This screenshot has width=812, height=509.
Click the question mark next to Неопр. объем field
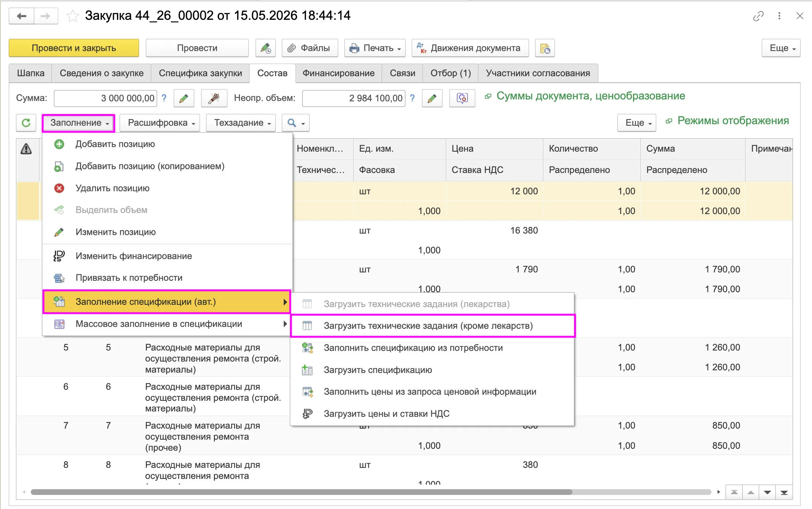click(412, 98)
